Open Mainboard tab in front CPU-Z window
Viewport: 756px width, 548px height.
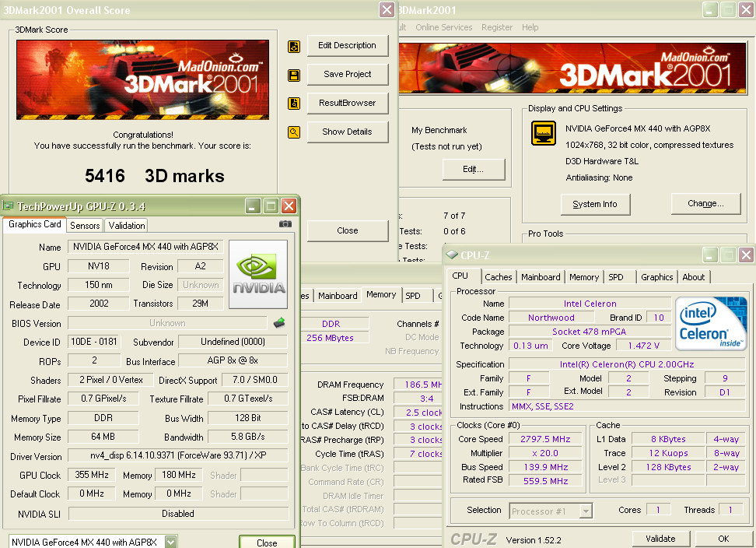541,277
